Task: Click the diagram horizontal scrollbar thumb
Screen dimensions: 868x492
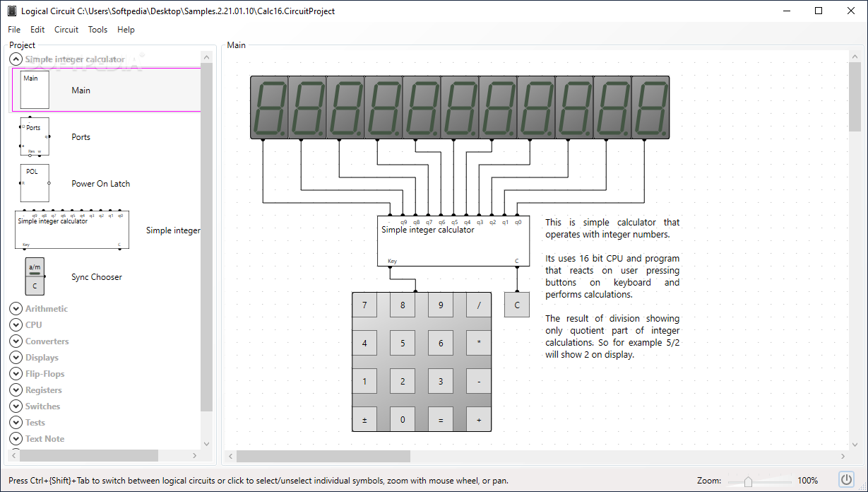Action: click(323, 457)
